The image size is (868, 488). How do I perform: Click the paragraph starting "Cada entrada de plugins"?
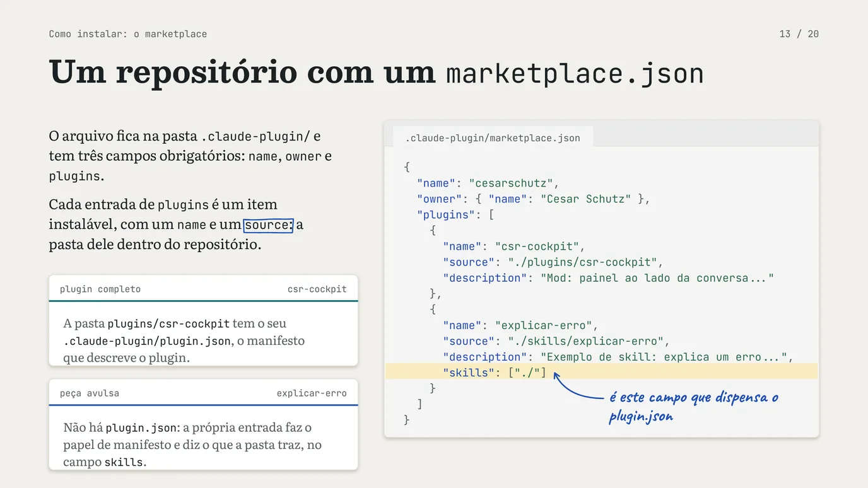[176, 224]
